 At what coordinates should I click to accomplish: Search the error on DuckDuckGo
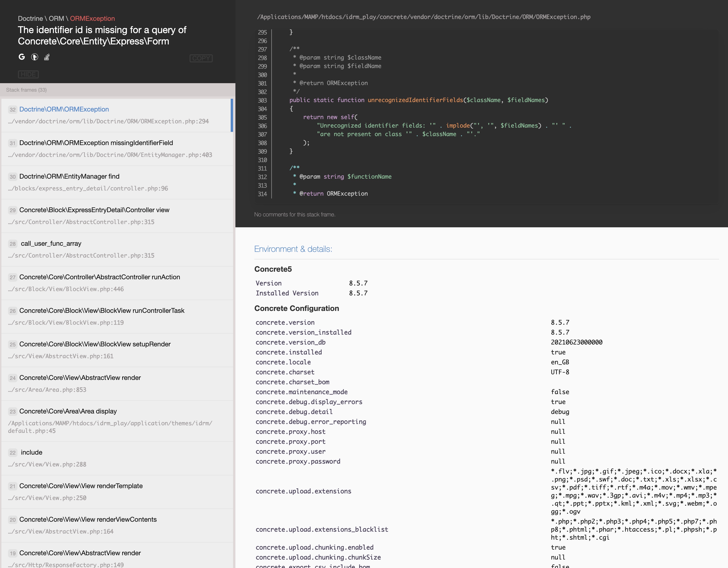34,57
